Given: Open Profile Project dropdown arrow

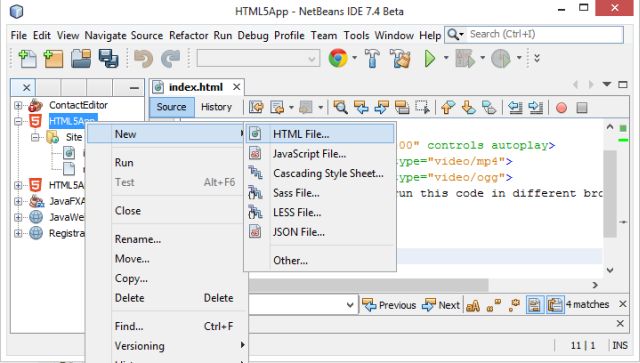Looking at the screenshot, I should tap(519, 58).
